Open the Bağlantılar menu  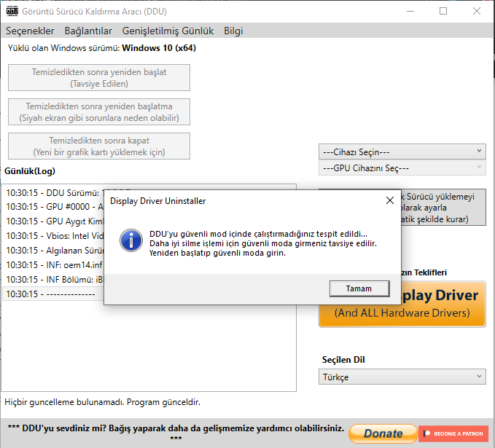[x=88, y=31]
